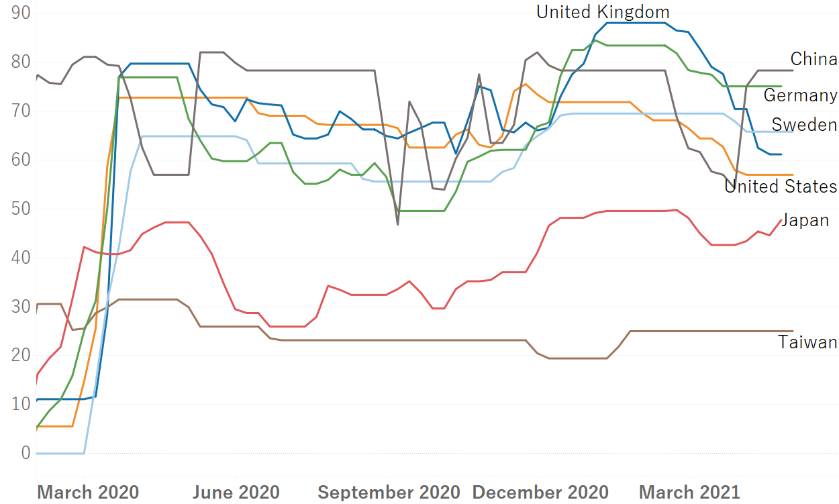Click the 40 value on y-axis
This screenshot has width=839, height=504.
point(21,258)
